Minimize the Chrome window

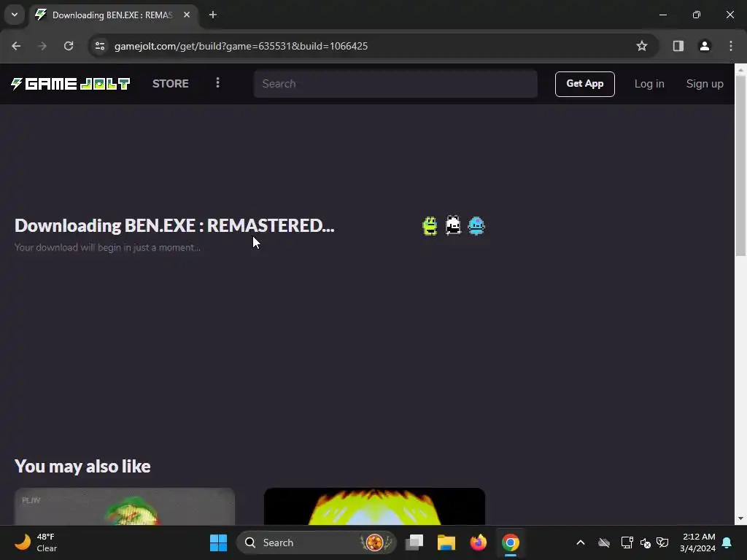coord(663,15)
